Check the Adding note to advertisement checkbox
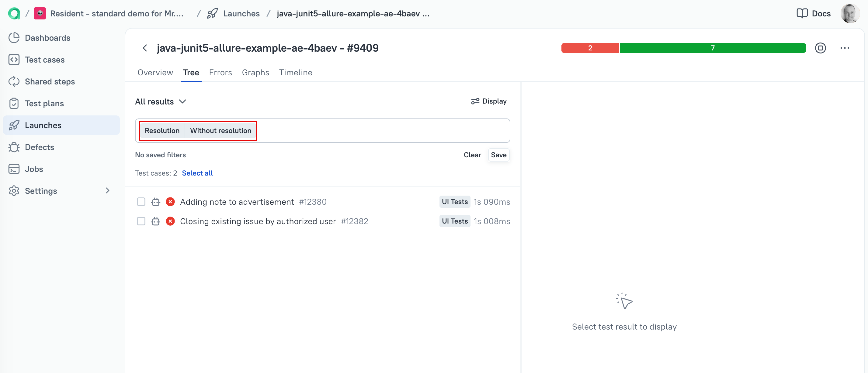This screenshot has width=868, height=373. coord(141,202)
